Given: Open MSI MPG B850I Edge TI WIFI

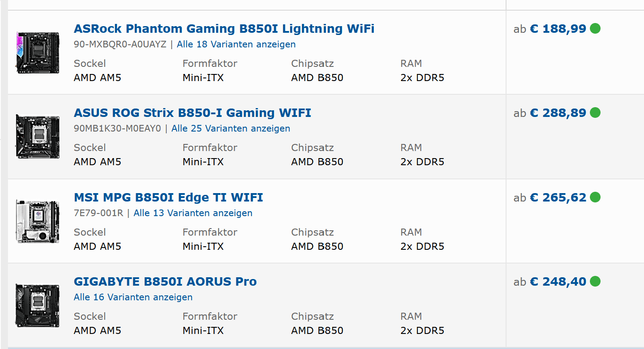Looking at the screenshot, I should pos(169,197).
